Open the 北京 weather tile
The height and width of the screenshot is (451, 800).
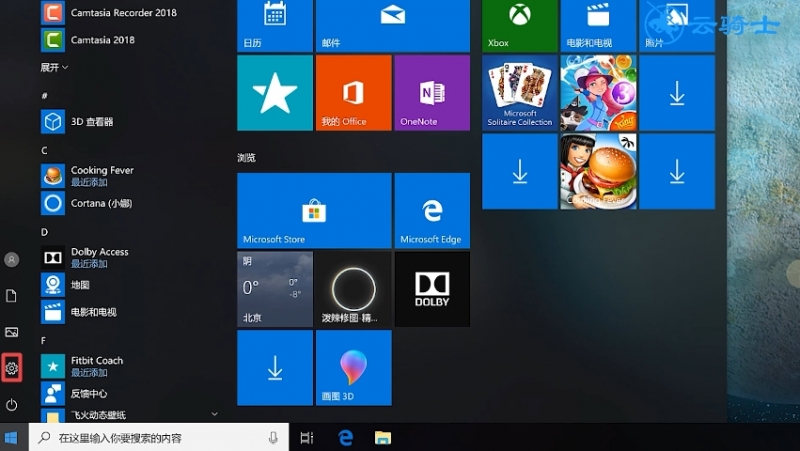point(275,289)
